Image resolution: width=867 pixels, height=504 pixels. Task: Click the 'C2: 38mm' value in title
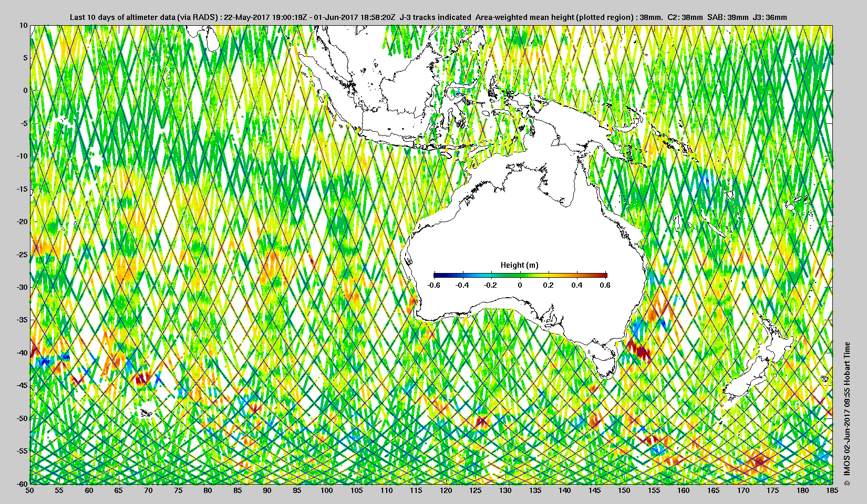[x=685, y=17]
